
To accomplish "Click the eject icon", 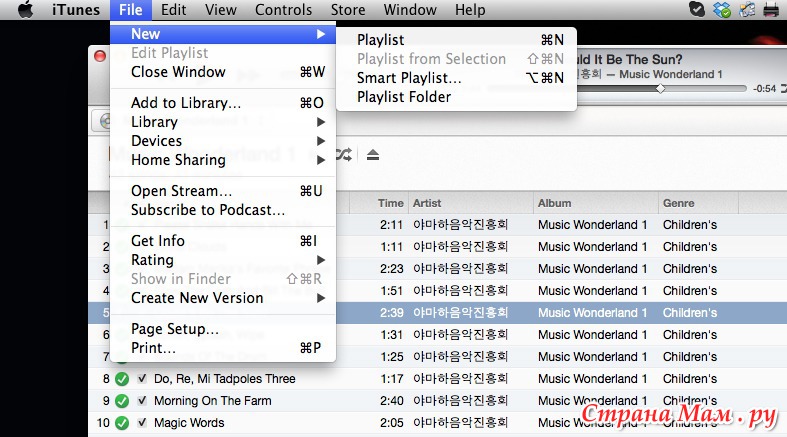I will click(x=372, y=155).
